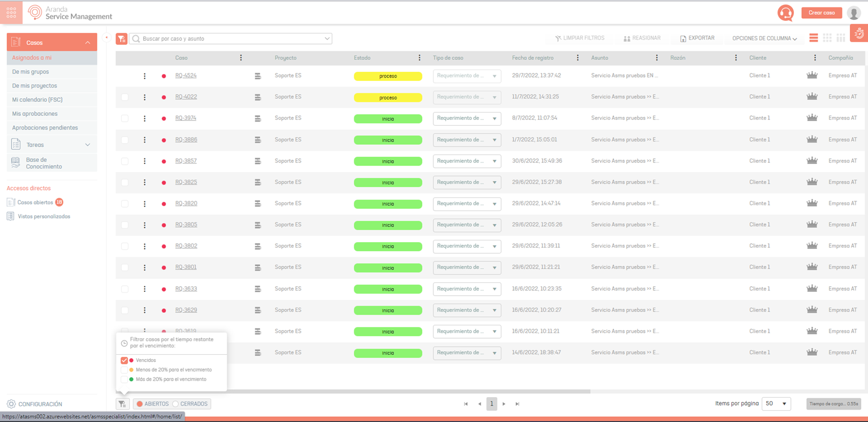Switch to list view layout icon
This screenshot has height=422, width=868.
[813, 38]
